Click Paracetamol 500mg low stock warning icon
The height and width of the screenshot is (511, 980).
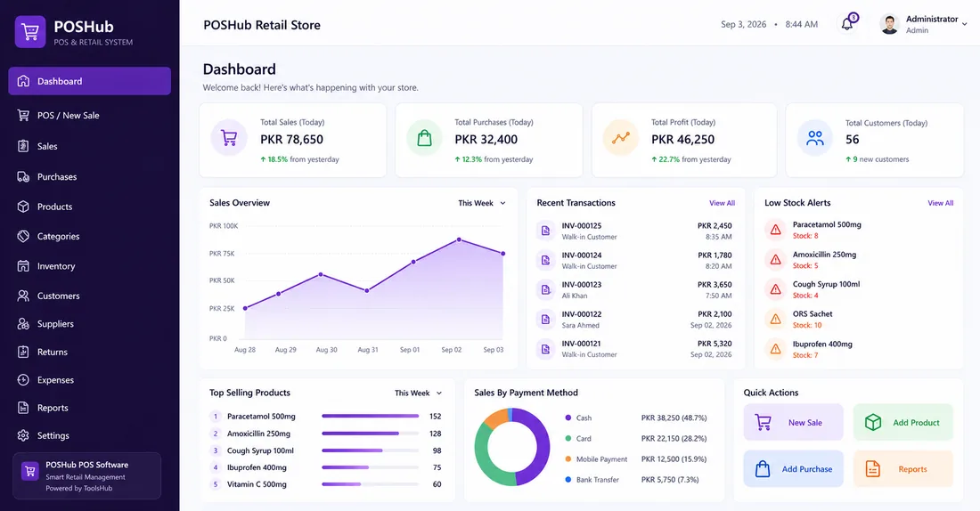tap(776, 230)
